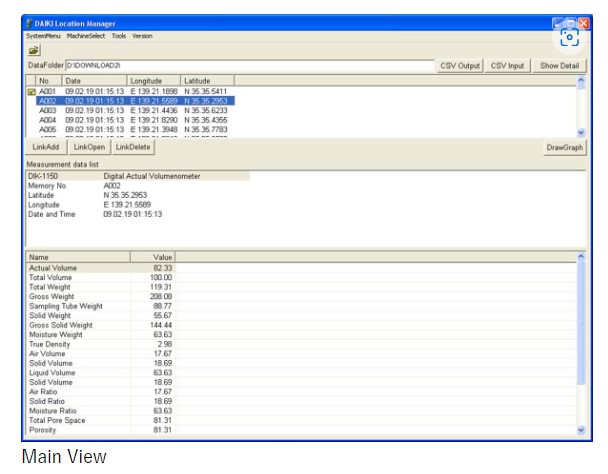Select the Gross Weight row
Screen dimensions: 608x474
[x=101, y=296]
